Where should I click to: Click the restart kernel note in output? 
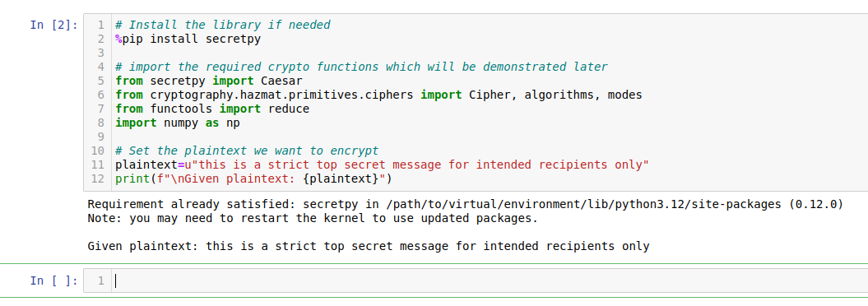click(x=313, y=218)
